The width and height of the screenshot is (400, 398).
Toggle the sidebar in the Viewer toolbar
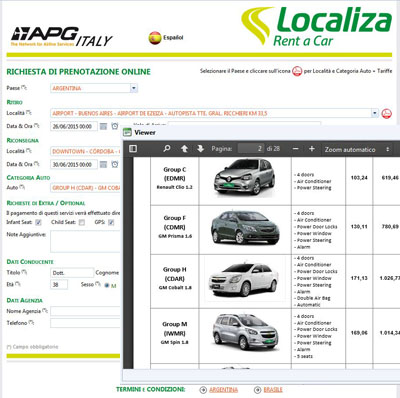[x=133, y=148]
